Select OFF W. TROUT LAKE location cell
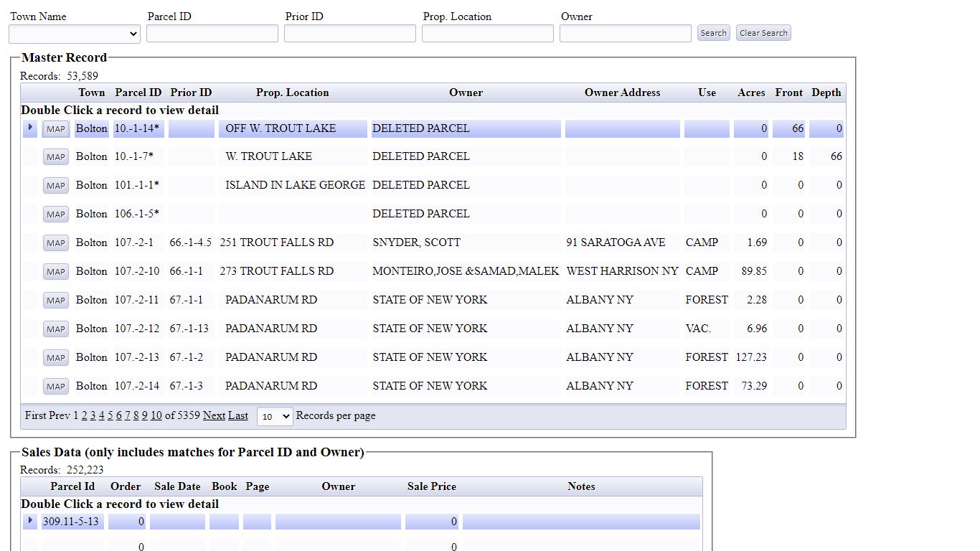The height and width of the screenshot is (551, 980). pyautogui.click(x=293, y=128)
